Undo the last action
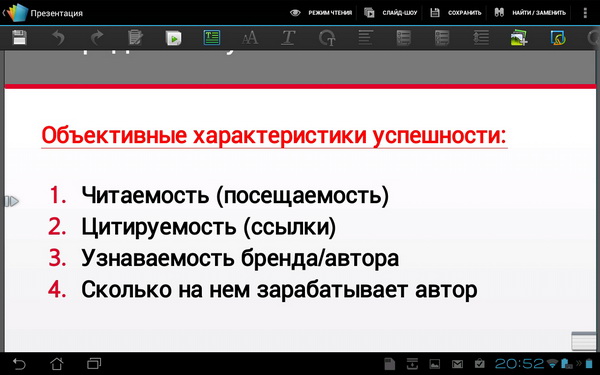This screenshot has width=600, height=375. [58, 38]
